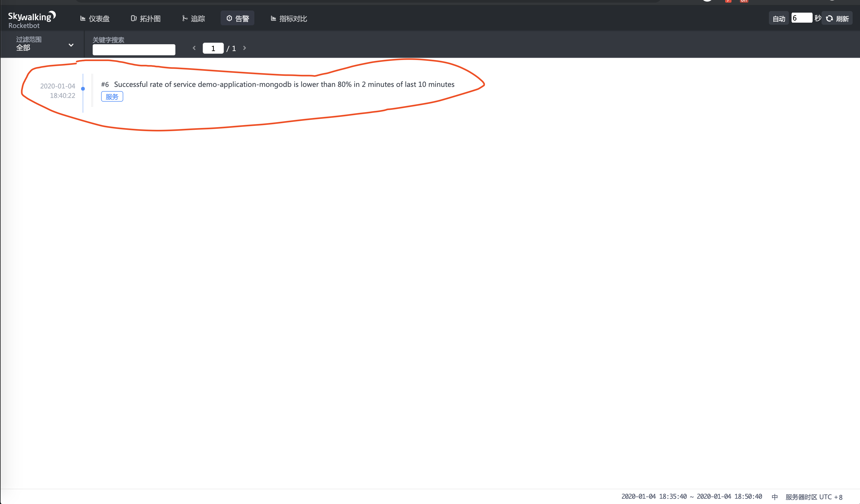860x504 pixels.
Task: Open the time range picker in footer
Action: (x=691, y=496)
